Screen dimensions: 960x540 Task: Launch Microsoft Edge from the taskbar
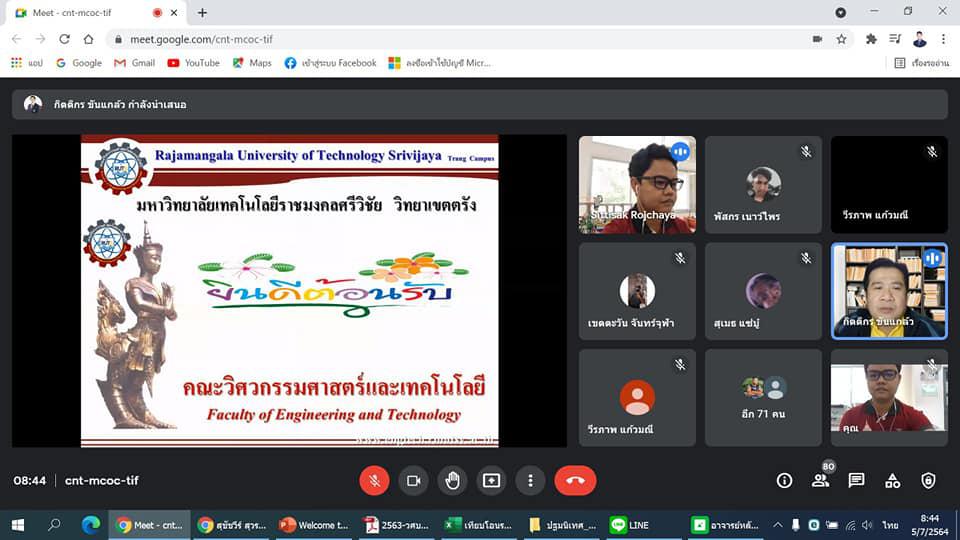coord(91,525)
